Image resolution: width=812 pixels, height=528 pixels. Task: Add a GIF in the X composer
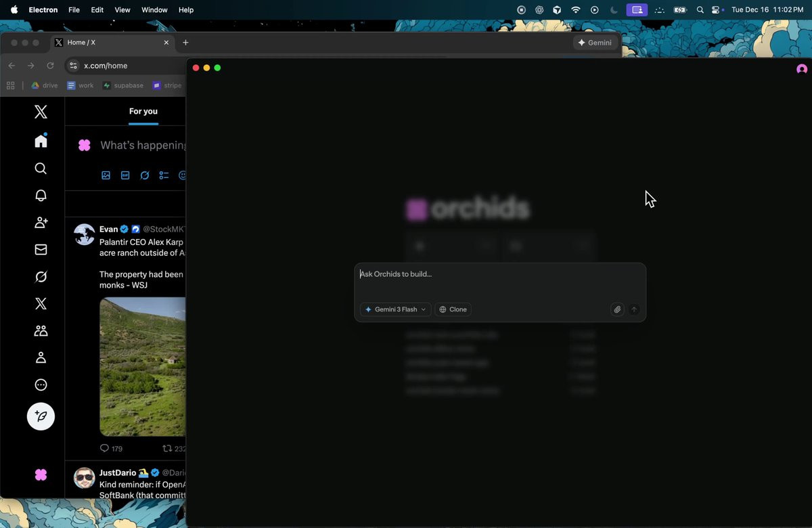coord(125,175)
